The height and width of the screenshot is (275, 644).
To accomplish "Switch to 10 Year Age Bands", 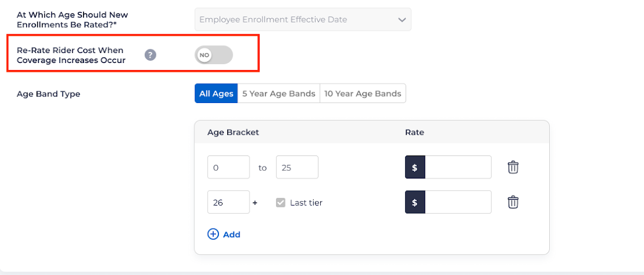I will click(363, 94).
